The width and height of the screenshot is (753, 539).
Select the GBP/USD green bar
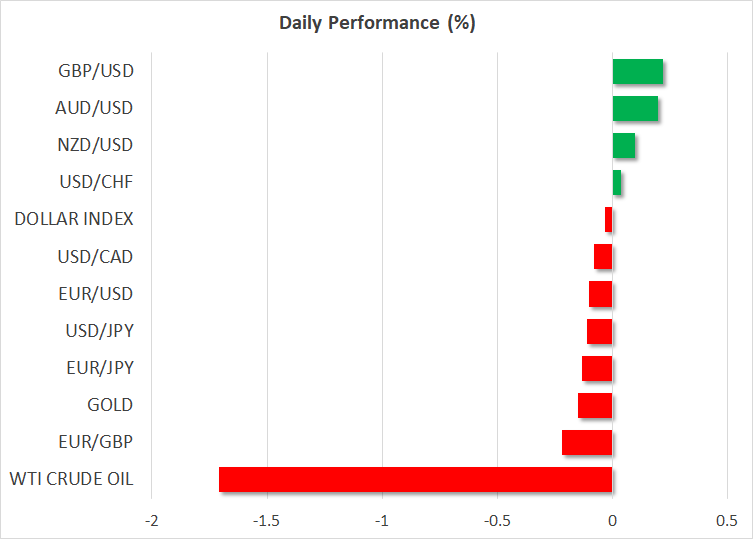point(637,71)
